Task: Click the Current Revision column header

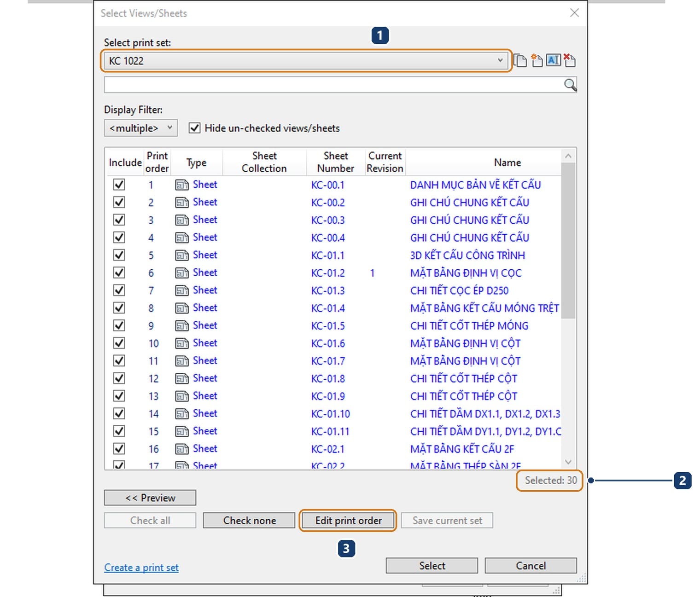Action: click(385, 162)
